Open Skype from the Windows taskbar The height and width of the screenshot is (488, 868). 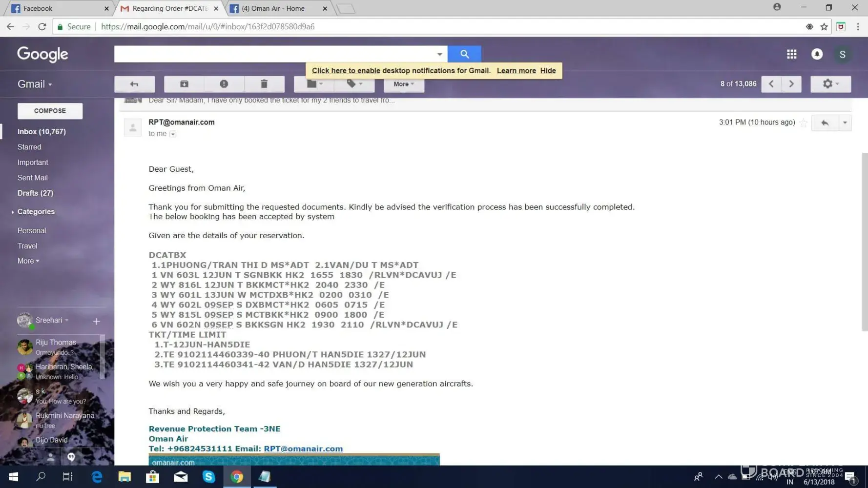pos(208,476)
